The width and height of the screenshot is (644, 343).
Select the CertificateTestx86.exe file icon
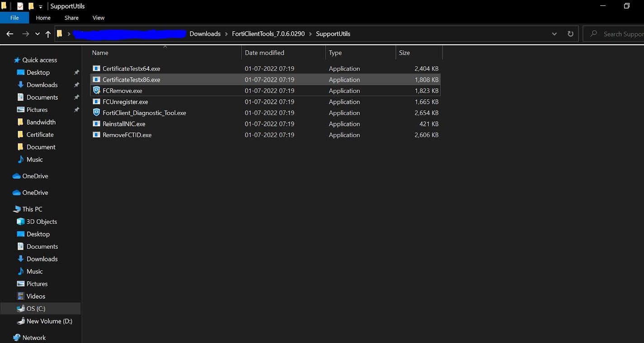[96, 79]
